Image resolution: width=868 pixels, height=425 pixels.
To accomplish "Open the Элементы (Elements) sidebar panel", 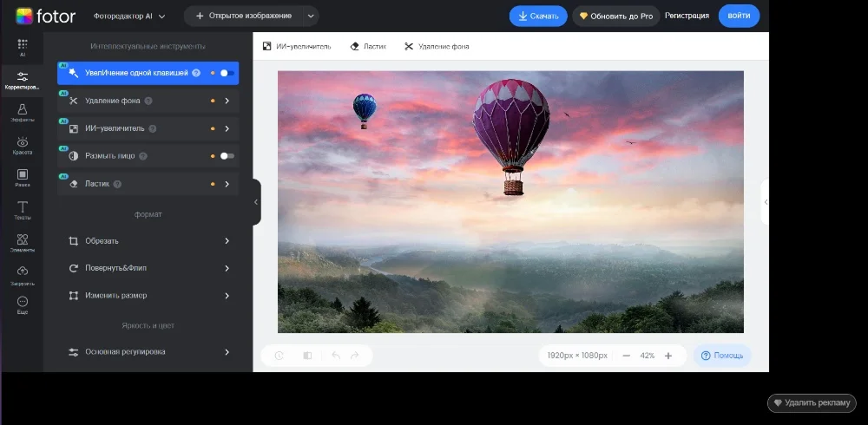I will click(23, 243).
